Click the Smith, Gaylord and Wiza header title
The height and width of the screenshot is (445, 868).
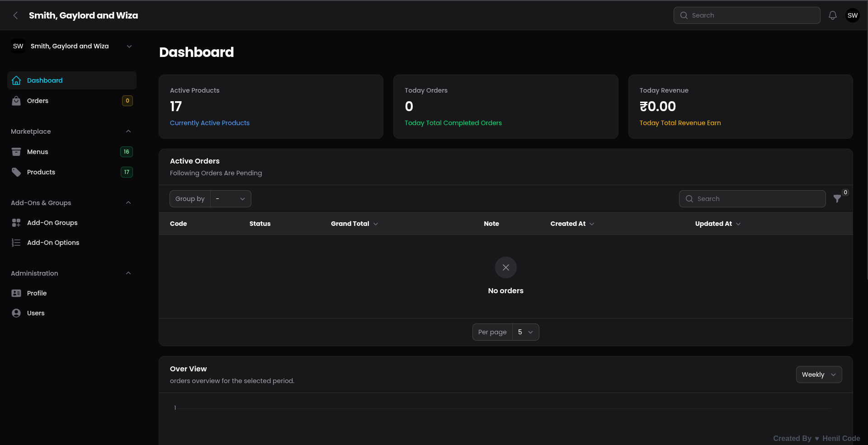[x=83, y=15]
